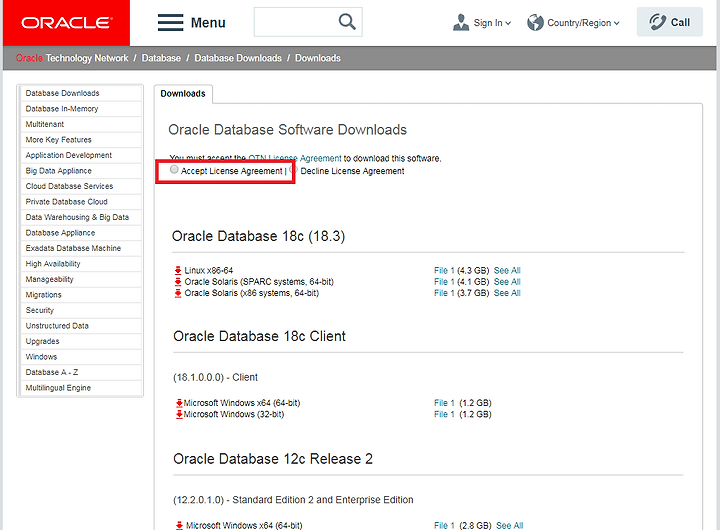Click the Country/Region globe icon
The width and height of the screenshot is (720, 530).
535,23
